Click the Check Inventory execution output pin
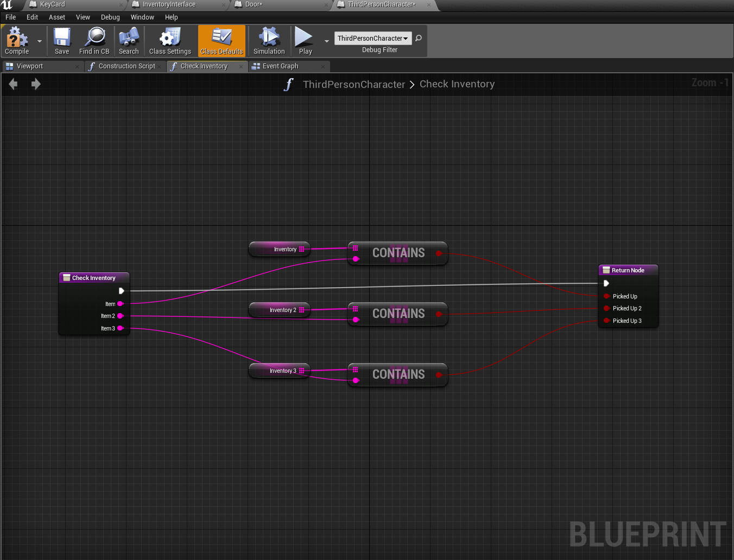The width and height of the screenshot is (734, 560). click(122, 291)
